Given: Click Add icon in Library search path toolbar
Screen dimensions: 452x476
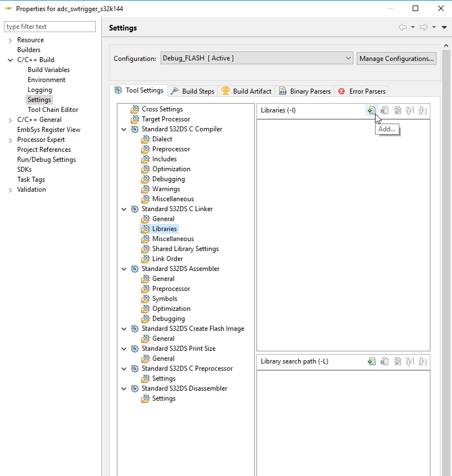Looking at the screenshot, I should [x=372, y=361].
